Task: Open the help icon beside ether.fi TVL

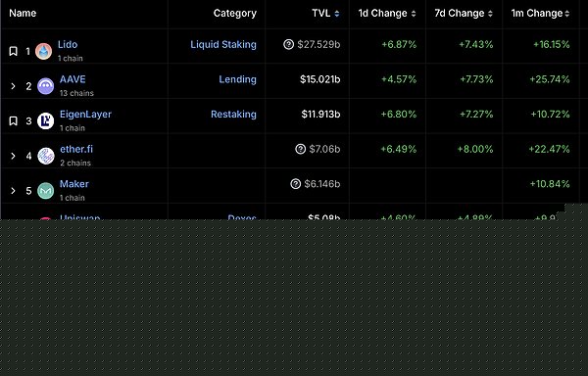Action: pyautogui.click(x=301, y=149)
